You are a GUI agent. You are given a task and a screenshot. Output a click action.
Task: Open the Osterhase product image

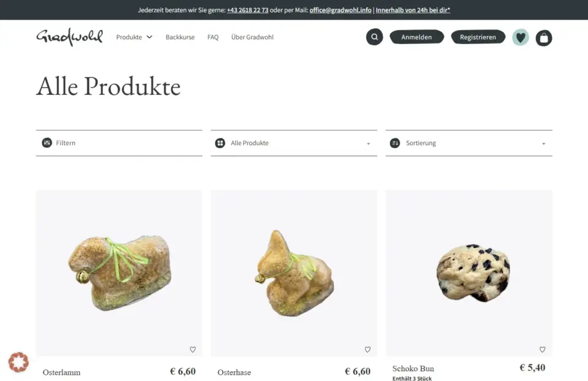point(293,273)
